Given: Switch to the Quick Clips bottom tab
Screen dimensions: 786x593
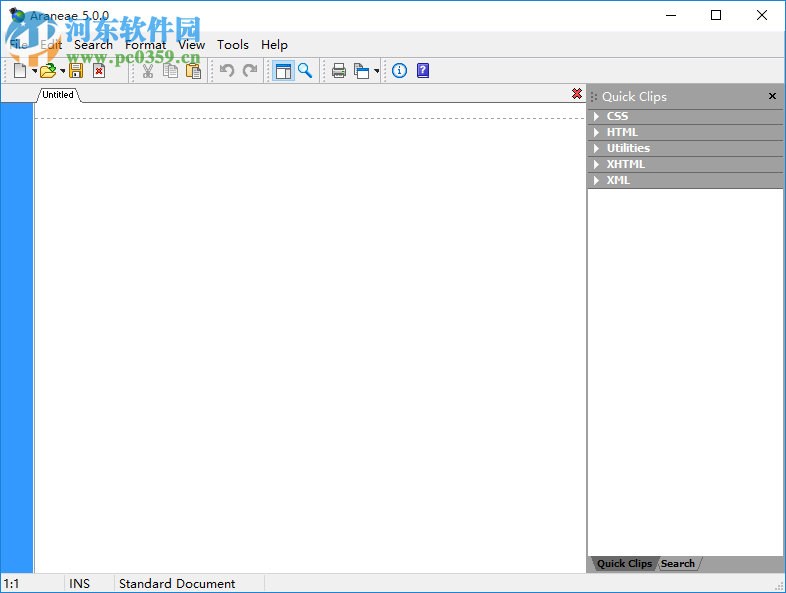Looking at the screenshot, I should click(x=624, y=564).
